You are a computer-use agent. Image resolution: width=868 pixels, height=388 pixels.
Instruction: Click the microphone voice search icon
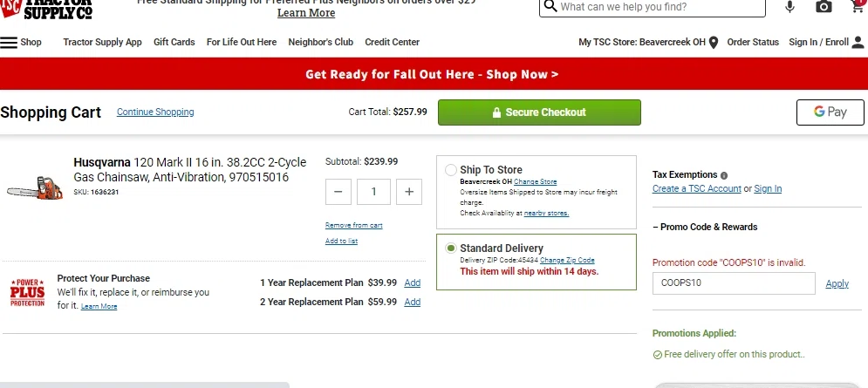point(789,7)
